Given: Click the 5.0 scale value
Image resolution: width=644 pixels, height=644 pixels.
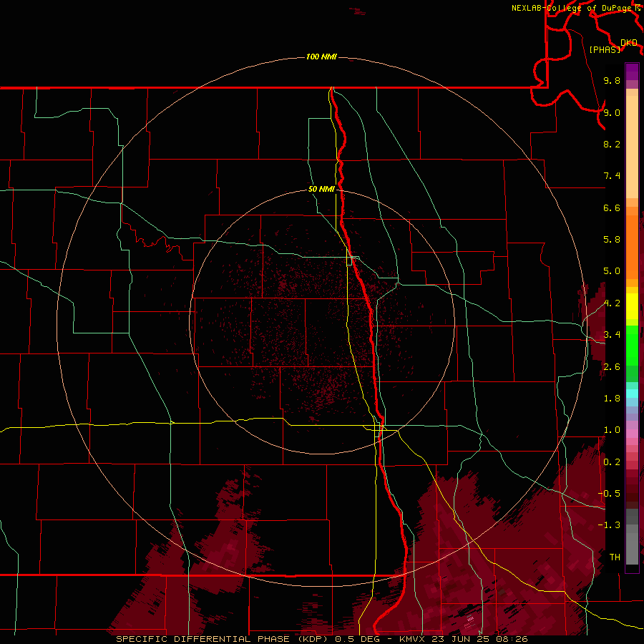Looking at the screenshot, I should tap(612, 271).
